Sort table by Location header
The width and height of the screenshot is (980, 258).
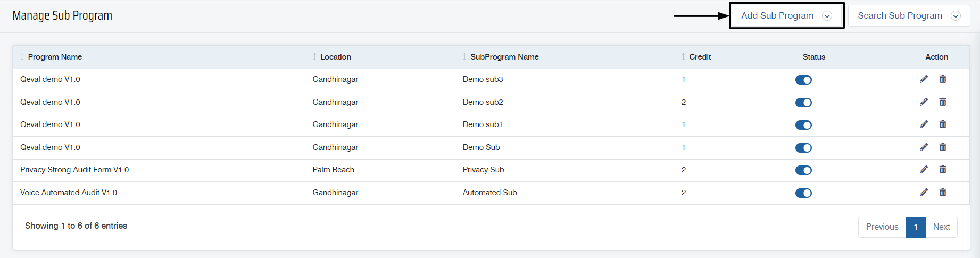point(335,57)
